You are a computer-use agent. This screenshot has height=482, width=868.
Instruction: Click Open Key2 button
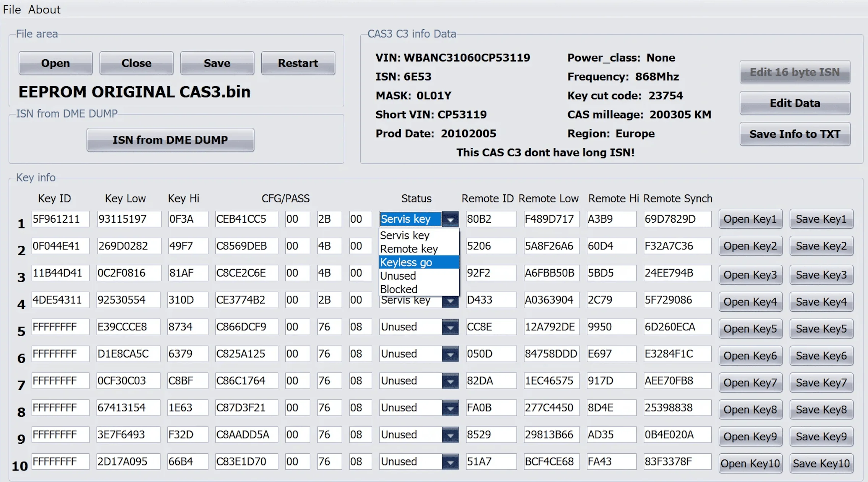coord(750,246)
